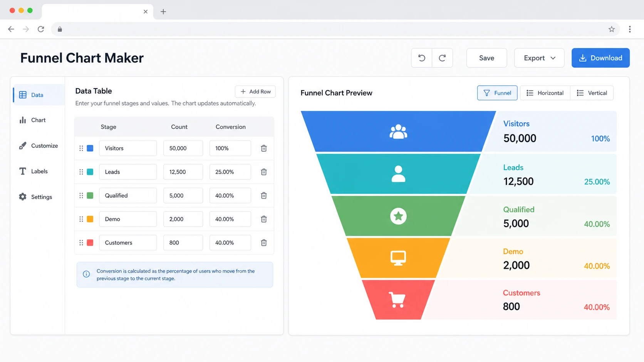Viewport: 644px width, 362px height.
Task: Pick the red color swatch for Customers
Action: point(90,243)
